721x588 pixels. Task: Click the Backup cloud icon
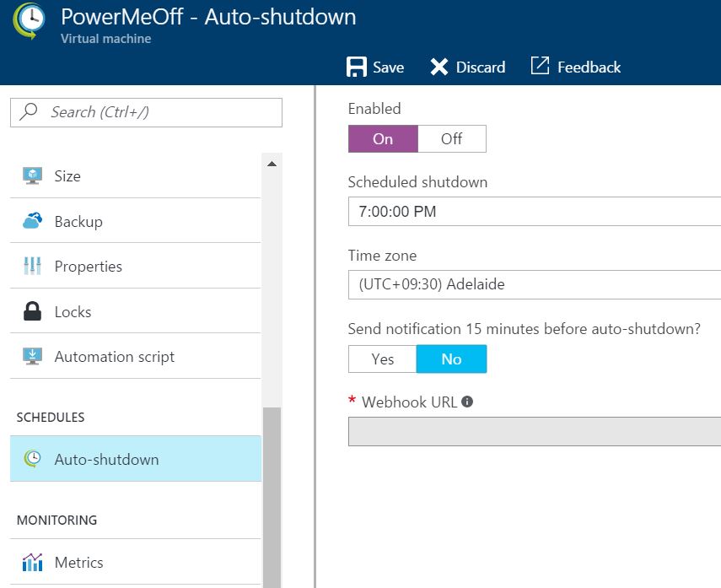point(32,221)
